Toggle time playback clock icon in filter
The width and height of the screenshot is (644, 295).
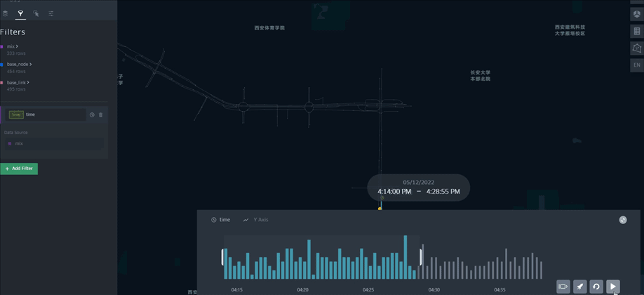click(x=92, y=114)
